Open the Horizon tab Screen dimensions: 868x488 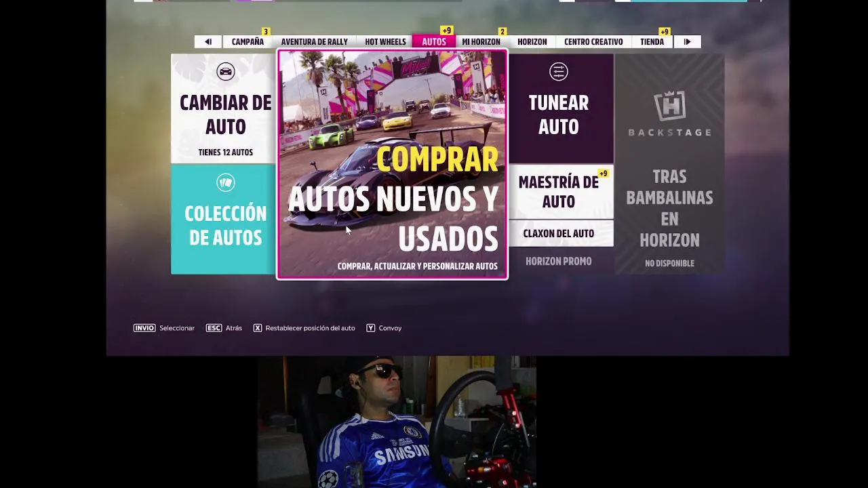pos(532,42)
